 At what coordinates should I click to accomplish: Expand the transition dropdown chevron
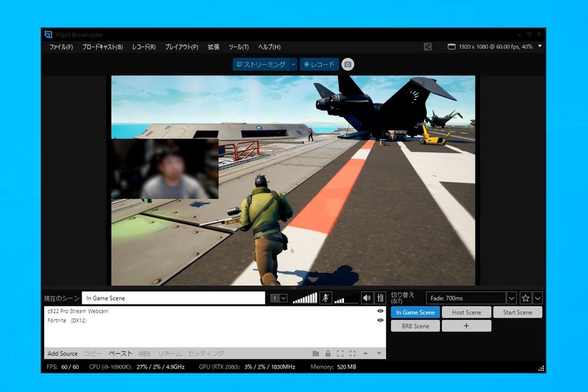[x=512, y=298]
